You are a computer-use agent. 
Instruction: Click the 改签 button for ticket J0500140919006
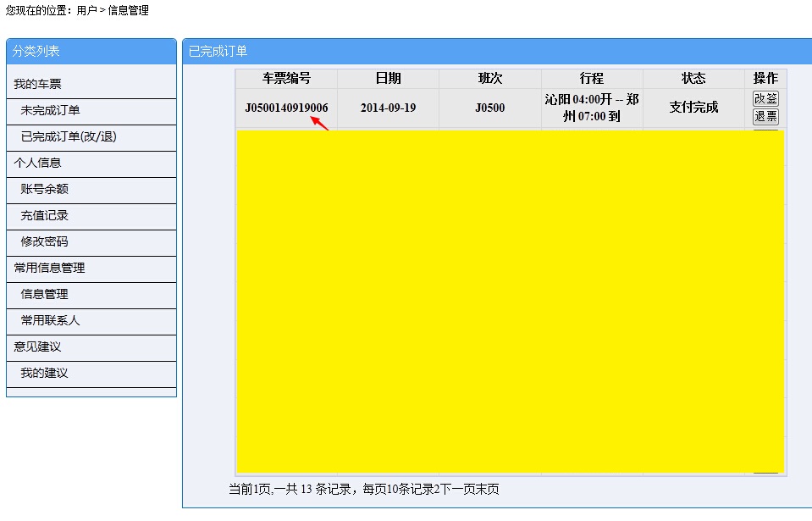point(765,98)
